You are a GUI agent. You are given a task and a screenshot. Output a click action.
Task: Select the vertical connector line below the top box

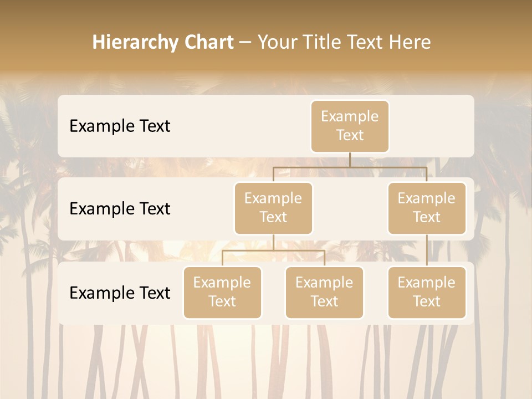pyautogui.click(x=350, y=160)
